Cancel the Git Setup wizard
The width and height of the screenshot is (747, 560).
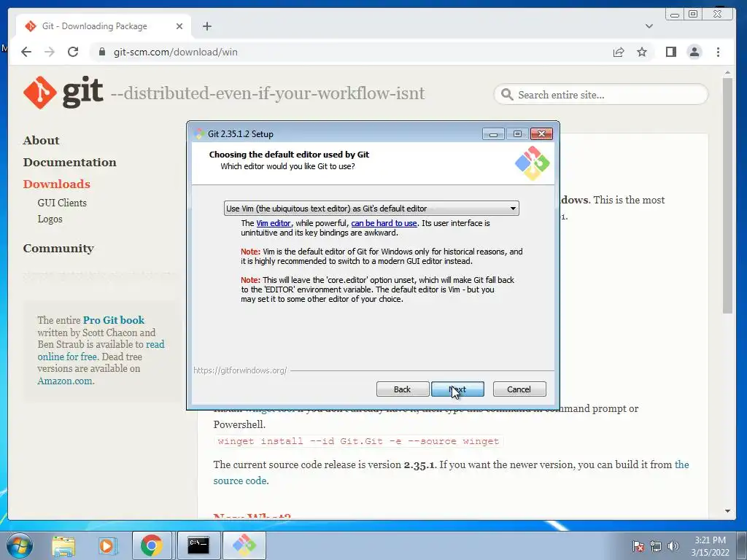pos(519,389)
